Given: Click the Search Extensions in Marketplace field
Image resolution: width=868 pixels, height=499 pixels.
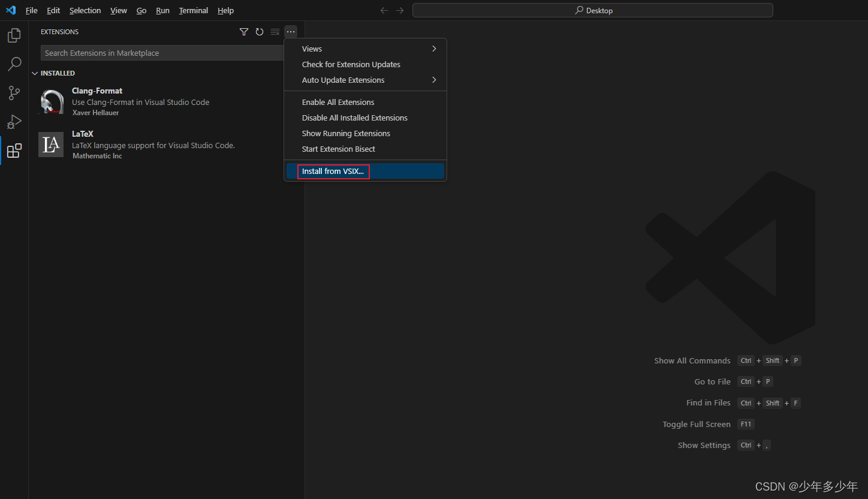Looking at the screenshot, I should coord(162,53).
